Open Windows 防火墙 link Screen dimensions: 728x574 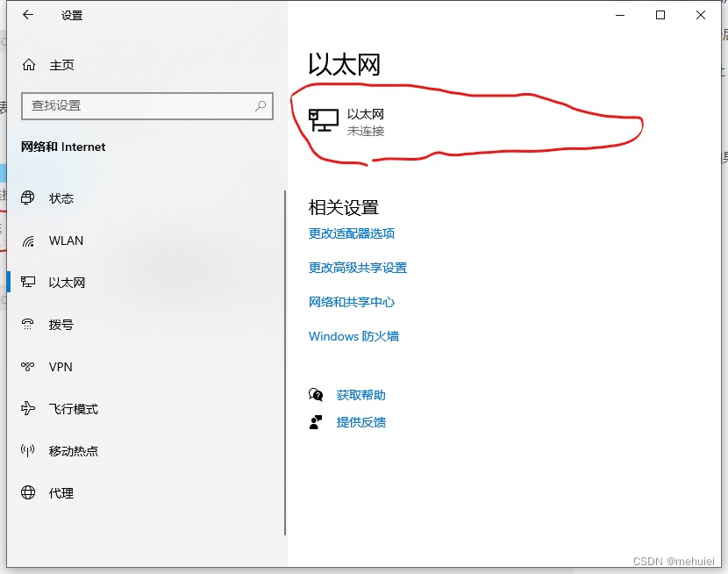pos(353,336)
